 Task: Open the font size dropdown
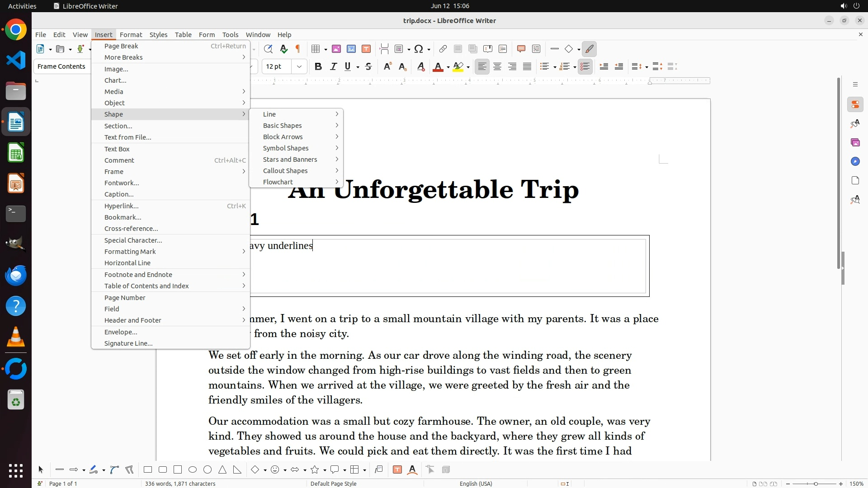click(299, 66)
